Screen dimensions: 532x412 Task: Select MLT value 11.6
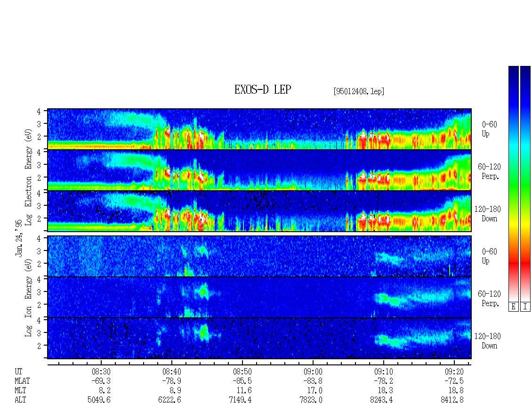click(244, 391)
